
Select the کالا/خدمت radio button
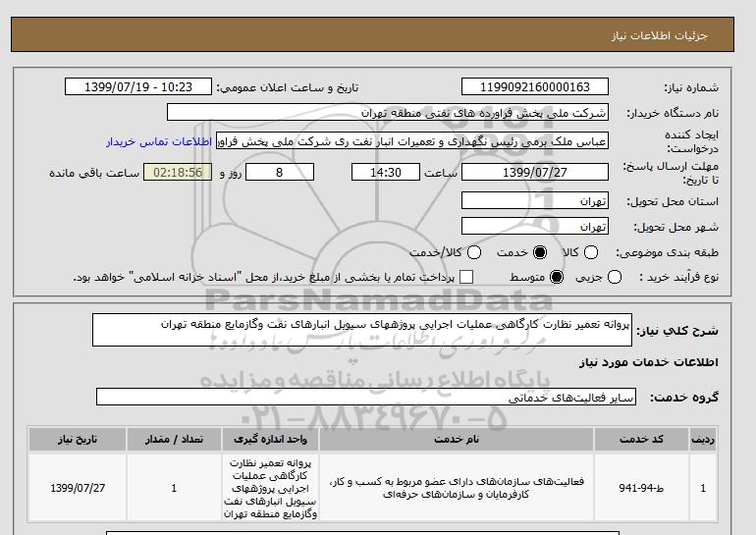(474, 252)
